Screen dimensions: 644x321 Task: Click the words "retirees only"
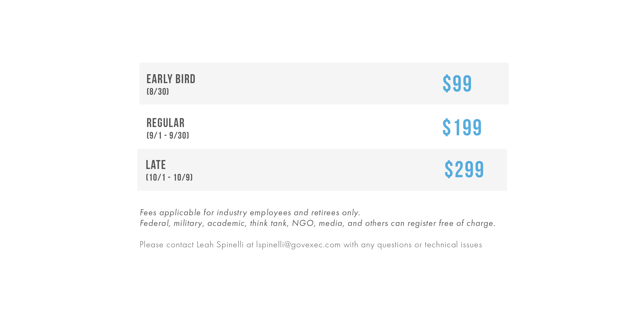(x=336, y=213)
